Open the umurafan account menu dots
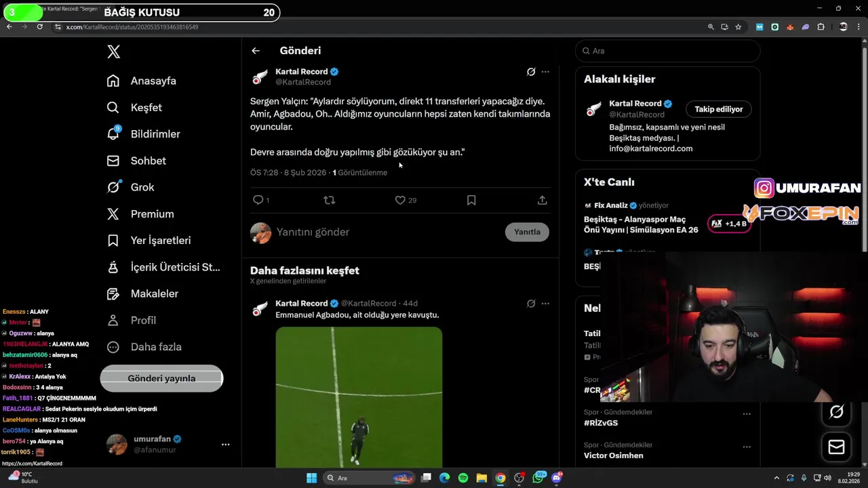Image resolution: width=868 pixels, height=488 pixels. (x=226, y=445)
